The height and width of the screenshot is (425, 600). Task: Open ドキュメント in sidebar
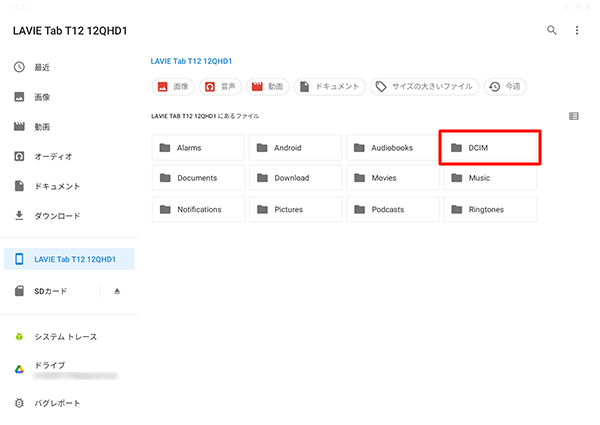69,186
